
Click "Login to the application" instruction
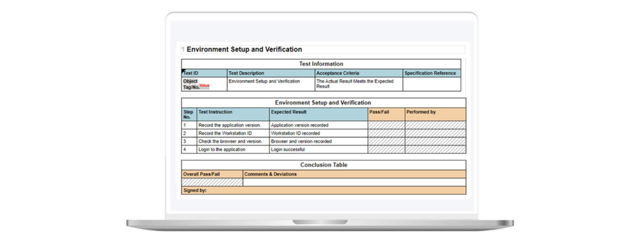point(233,149)
